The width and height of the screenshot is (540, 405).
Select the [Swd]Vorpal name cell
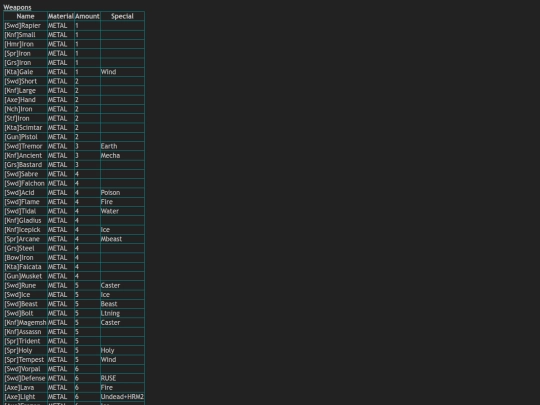tap(25, 370)
